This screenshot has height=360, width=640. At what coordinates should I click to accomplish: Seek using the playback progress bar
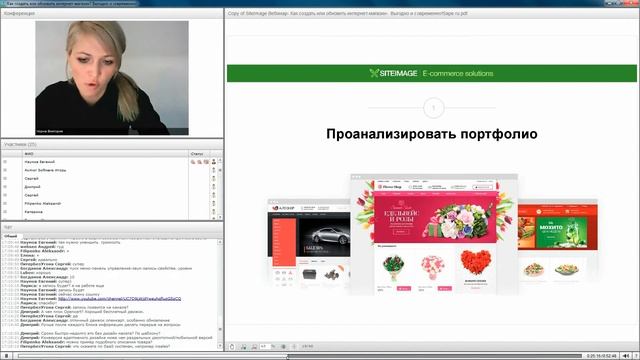coord(300,356)
